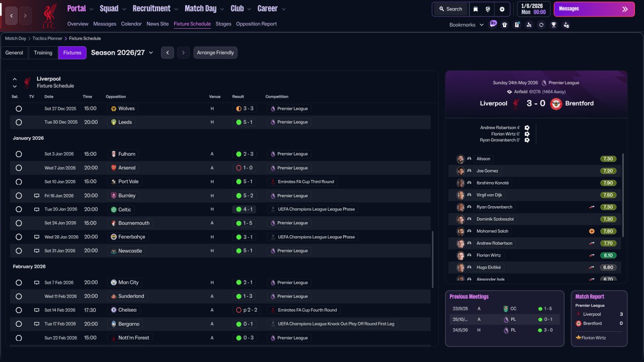Image resolution: width=644 pixels, height=362 pixels.
Task: Click the goal icon next to Andrew Robertson 4'
Action: (527, 128)
